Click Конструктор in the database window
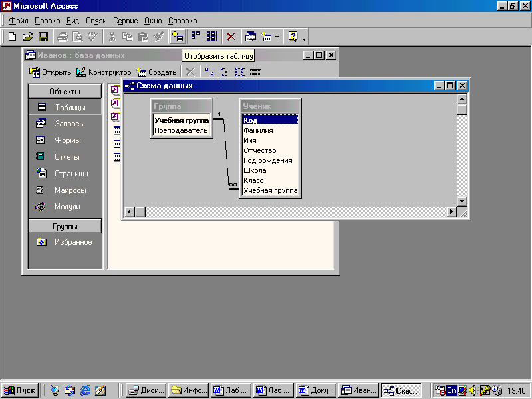The height and width of the screenshot is (399, 532). click(x=104, y=72)
